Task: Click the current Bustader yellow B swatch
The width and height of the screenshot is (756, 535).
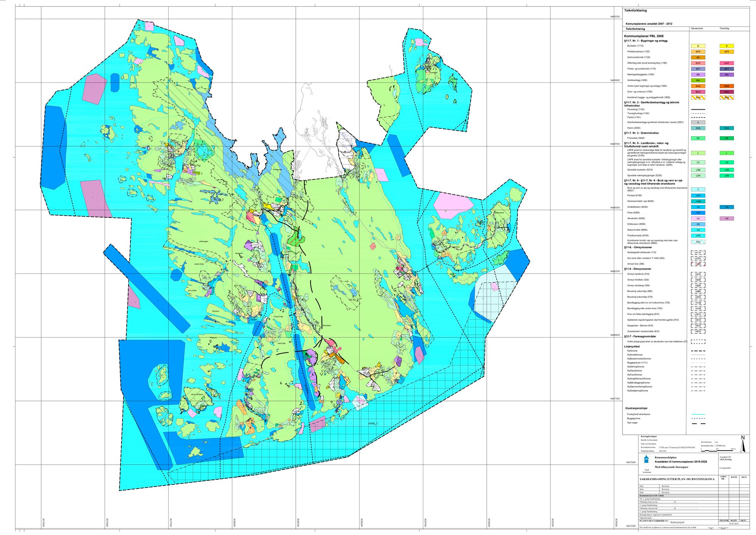Action: 698,46
